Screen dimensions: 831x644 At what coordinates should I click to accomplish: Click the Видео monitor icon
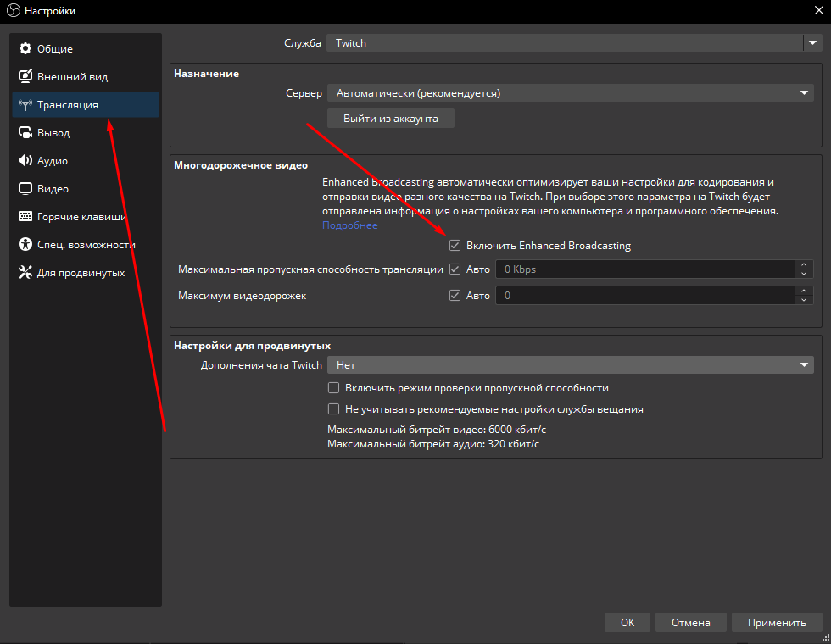click(x=25, y=189)
